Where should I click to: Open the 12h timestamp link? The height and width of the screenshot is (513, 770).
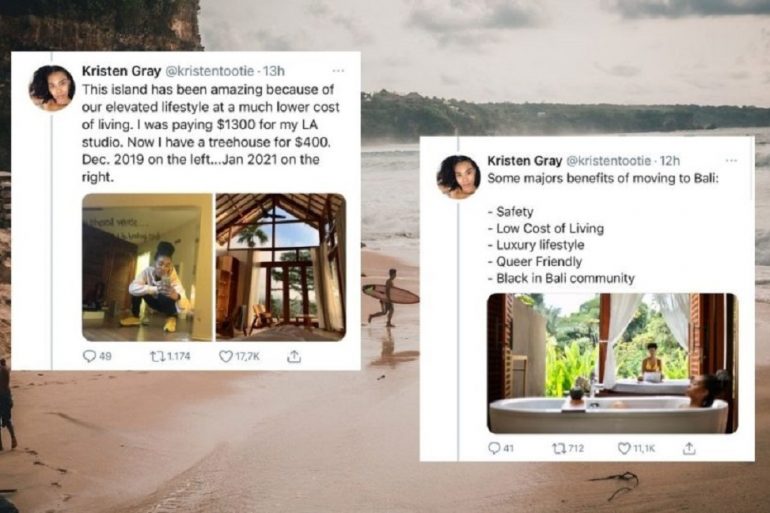[670, 161]
